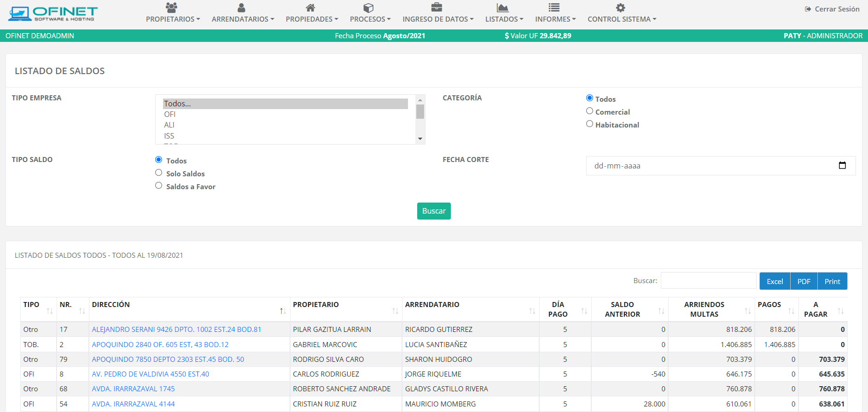Click the Ingreso de Datos briefcase icon

pyautogui.click(x=437, y=8)
